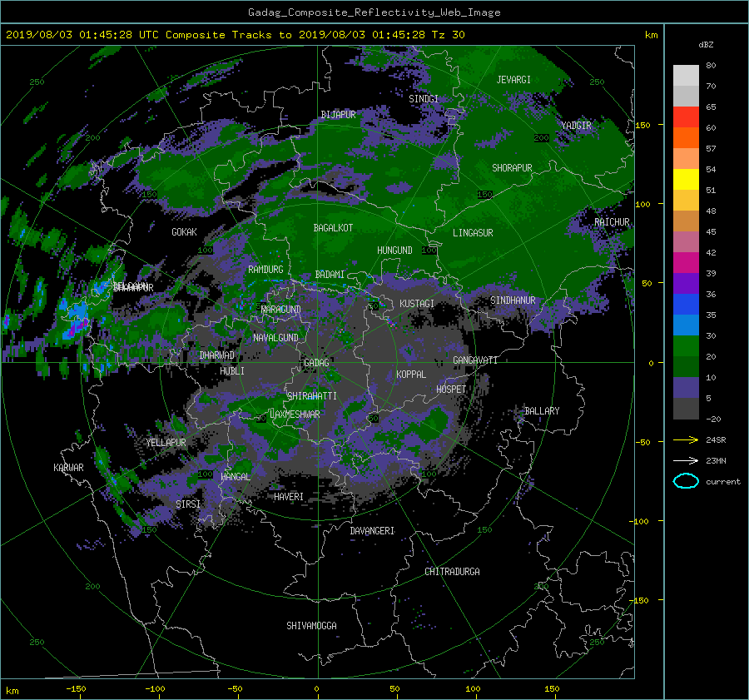Click the YADGIR city label

click(576, 126)
